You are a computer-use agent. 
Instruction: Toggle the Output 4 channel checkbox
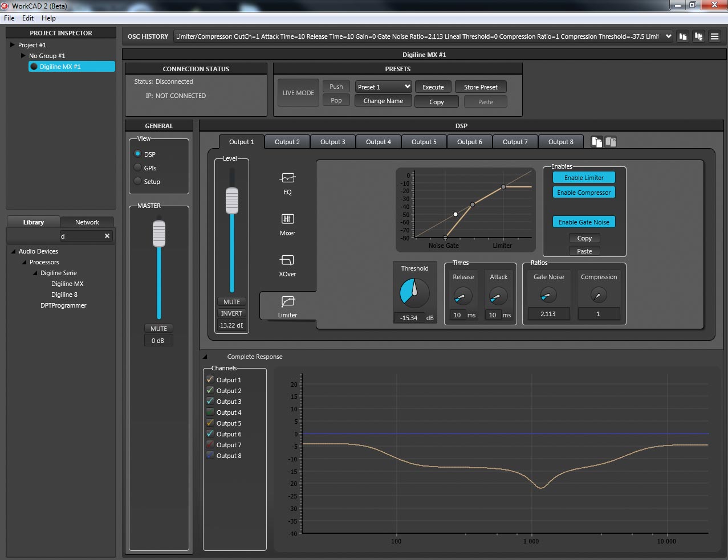click(210, 412)
